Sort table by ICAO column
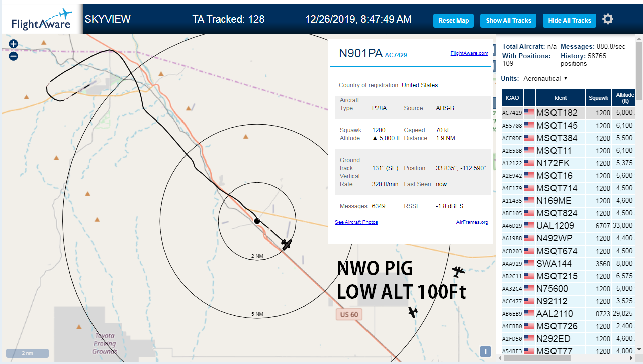Viewport: 643px width, 364px height. 512,98
